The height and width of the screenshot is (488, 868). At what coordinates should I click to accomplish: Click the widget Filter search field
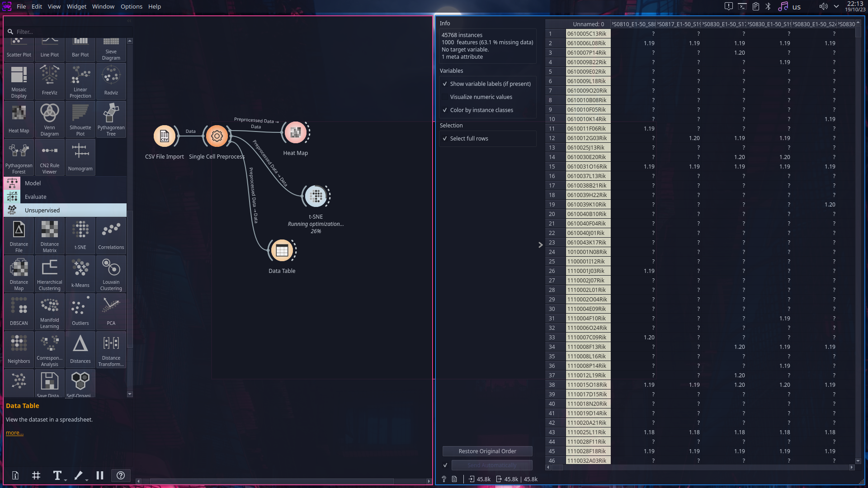68,32
